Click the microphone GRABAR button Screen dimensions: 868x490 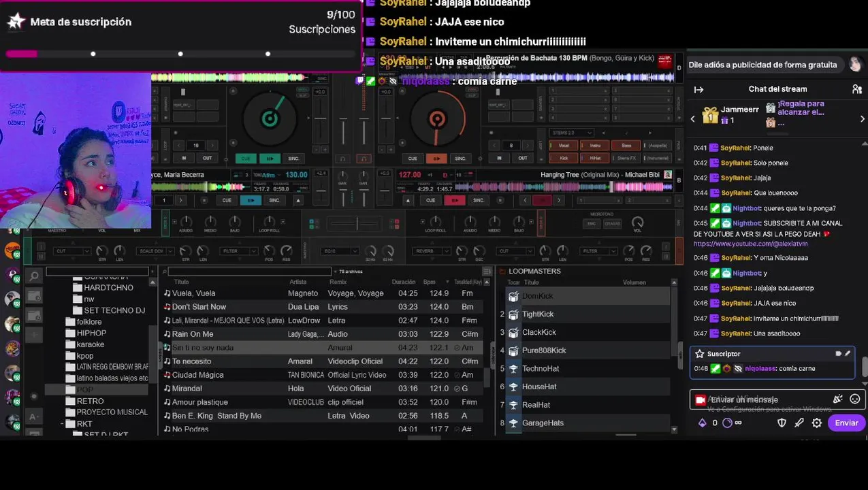[611, 224]
